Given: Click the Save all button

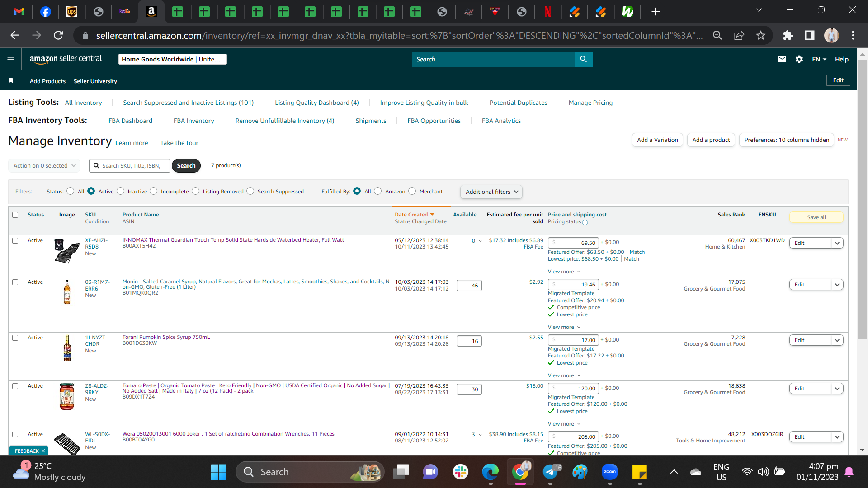Looking at the screenshot, I should point(816,217).
